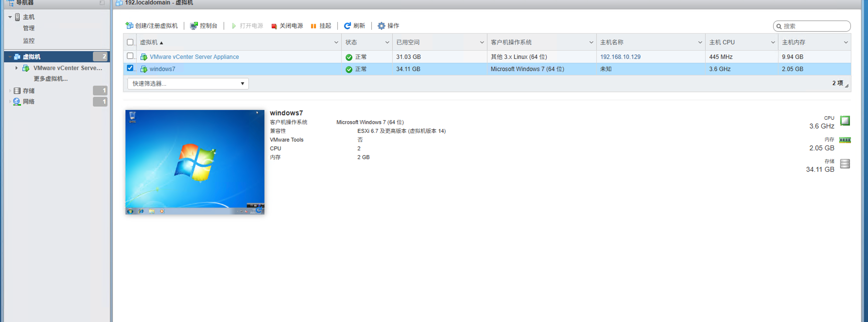Click the Networking globe icon in navigator
Screen dimensions: 868x322
17,101
